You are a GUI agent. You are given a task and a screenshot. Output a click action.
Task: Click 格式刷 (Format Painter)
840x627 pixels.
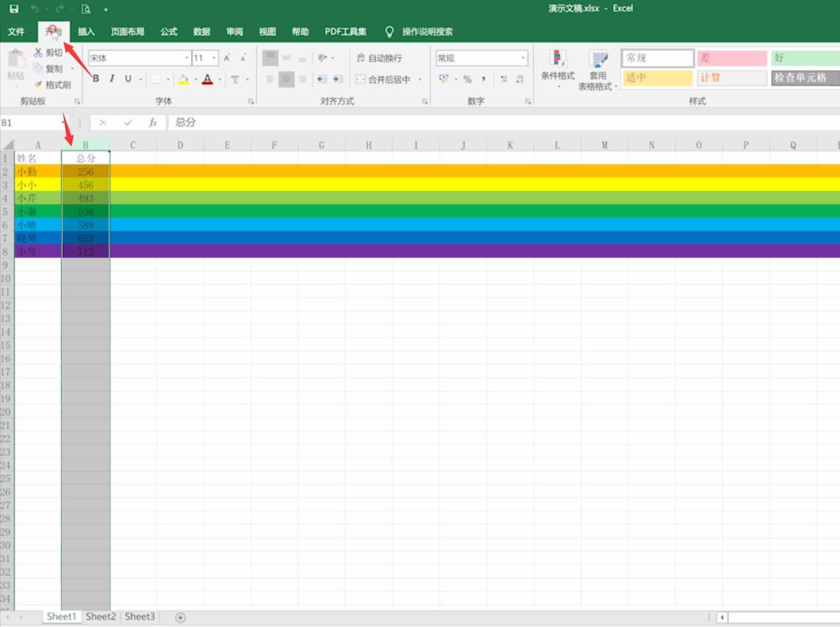(53, 85)
